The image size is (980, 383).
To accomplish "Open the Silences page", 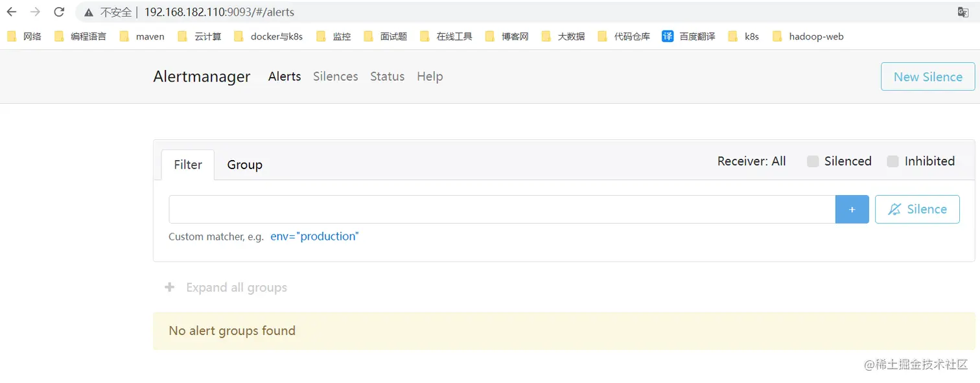I will point(335,76).
